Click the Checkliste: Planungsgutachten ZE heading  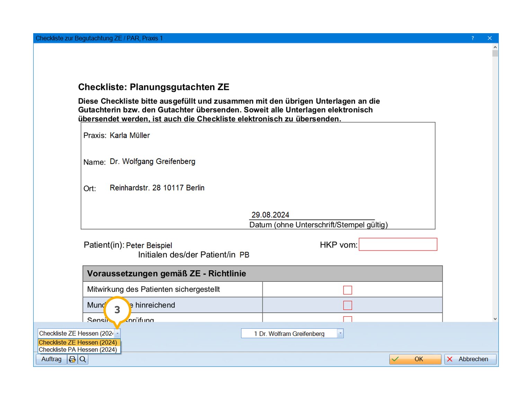point(154,87)
